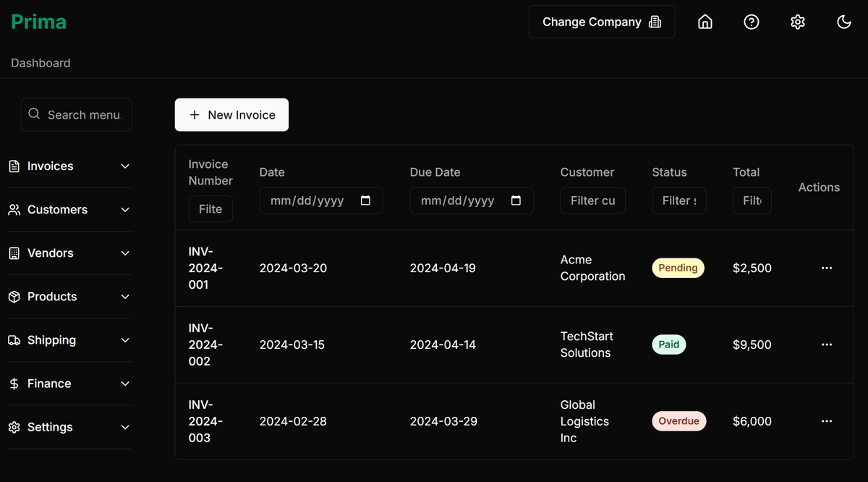Image resolution: width=868 pixels, height=482 pixels.
Task: Click the Total column header
Action: [x=746, y=172]
